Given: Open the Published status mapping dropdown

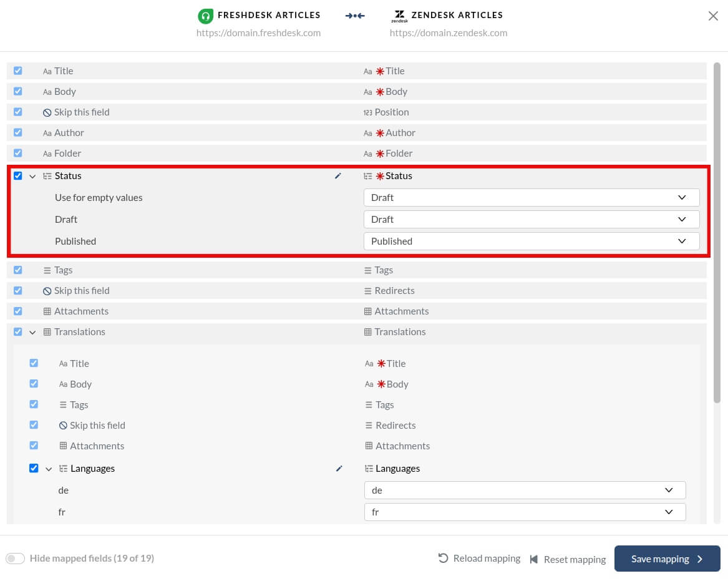Looking at the screenshot, I should pos(531,241).
